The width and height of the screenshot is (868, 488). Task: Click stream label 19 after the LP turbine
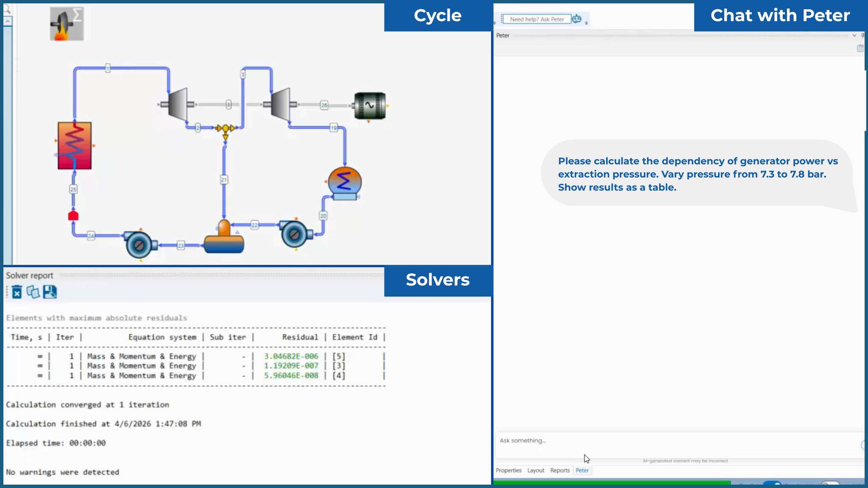334,128
